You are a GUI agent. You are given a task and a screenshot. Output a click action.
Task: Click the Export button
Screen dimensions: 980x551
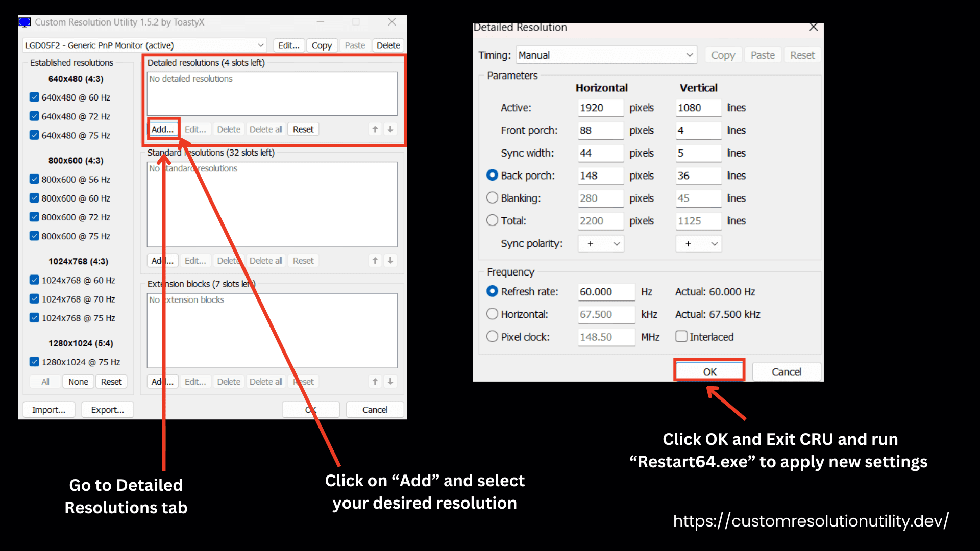point(107,409)
